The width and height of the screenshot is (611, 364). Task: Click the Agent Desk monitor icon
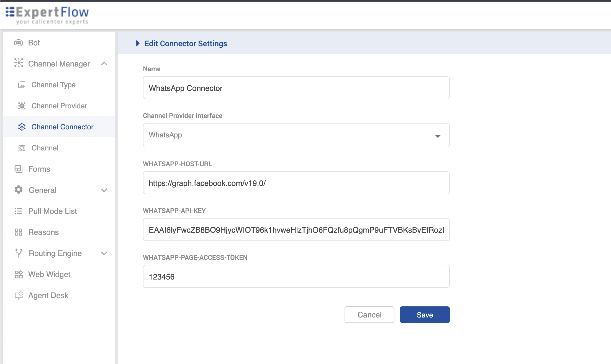[19, 295]
